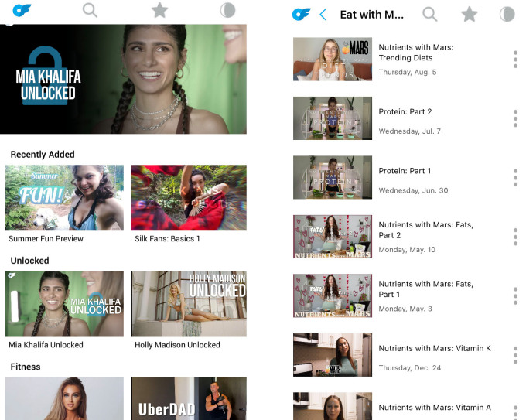The width and height of the screenshot is (526, 420).
Task: Toggle dark mode icon in home screen header
Action: pos(228,11)
